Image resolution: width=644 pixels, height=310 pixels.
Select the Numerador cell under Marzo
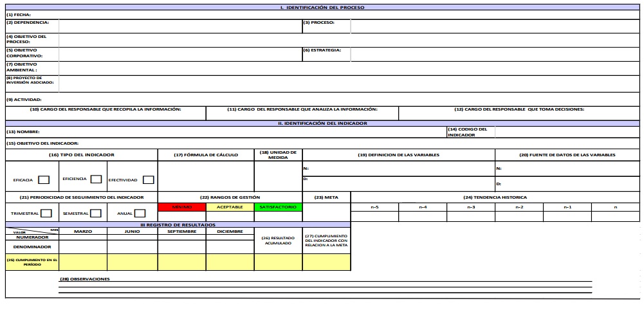pos(83,237)
